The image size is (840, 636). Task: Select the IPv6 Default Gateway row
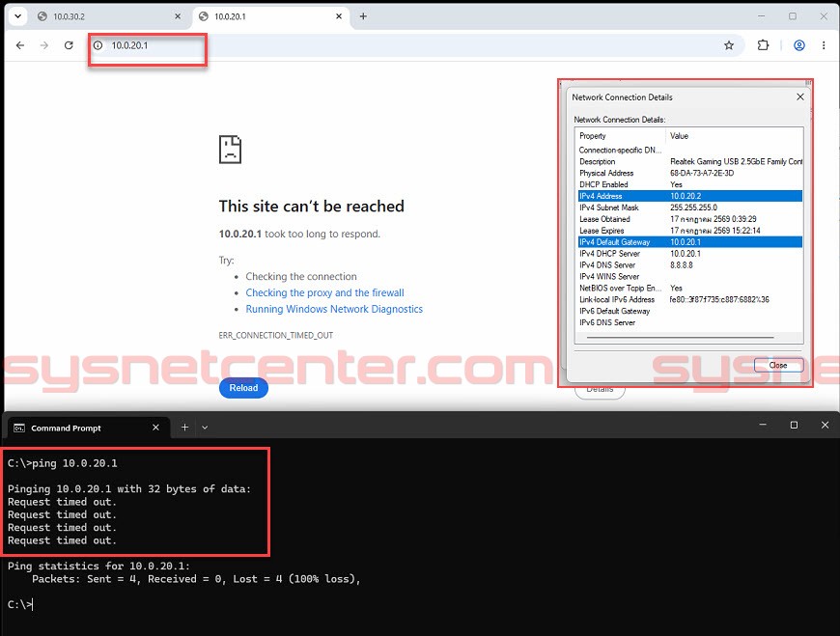click(x=690, y=311)
